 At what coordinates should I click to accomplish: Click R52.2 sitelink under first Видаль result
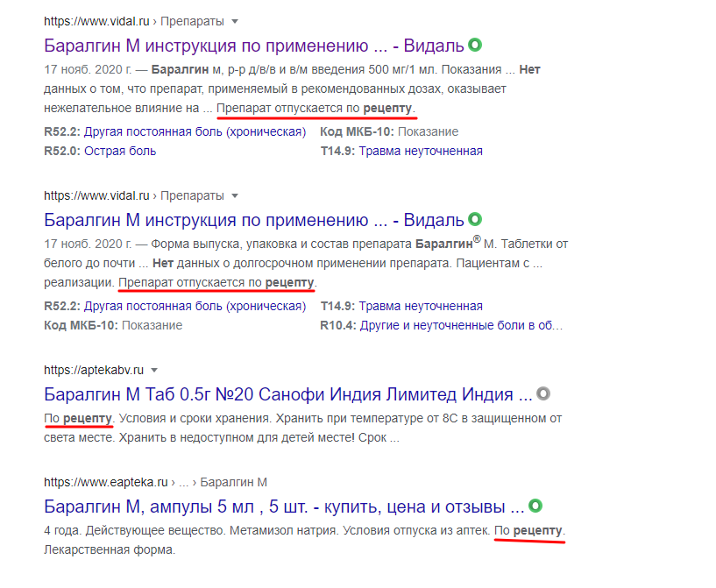[174, 131]
